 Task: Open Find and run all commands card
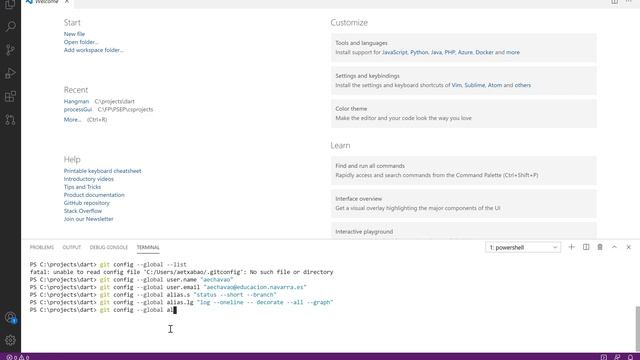[464, 171]
